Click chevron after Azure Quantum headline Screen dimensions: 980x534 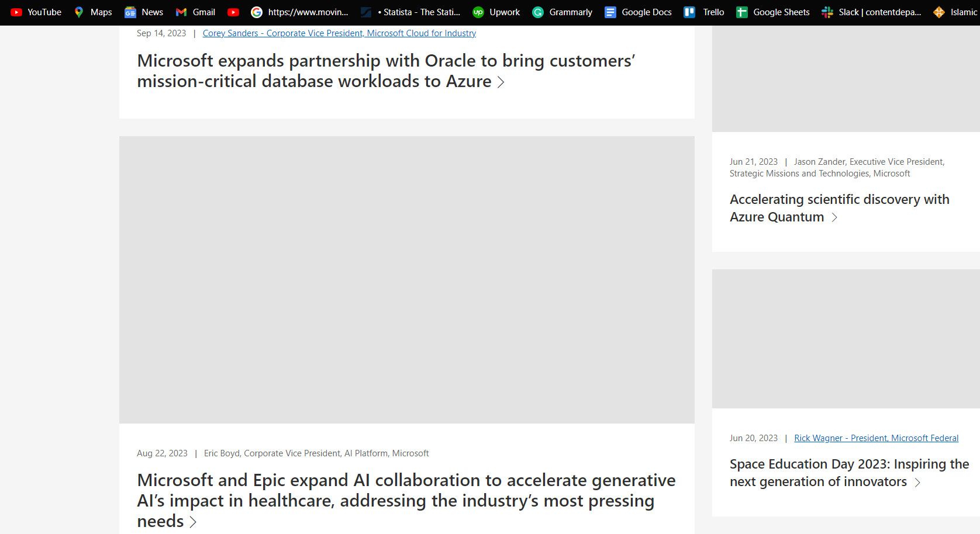pyautogui.click(x=834, y=217)
